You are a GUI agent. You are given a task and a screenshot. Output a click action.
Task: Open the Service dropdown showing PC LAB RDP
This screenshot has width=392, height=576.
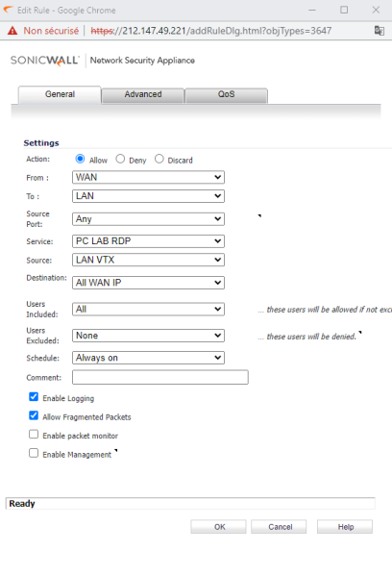(148, 241)
